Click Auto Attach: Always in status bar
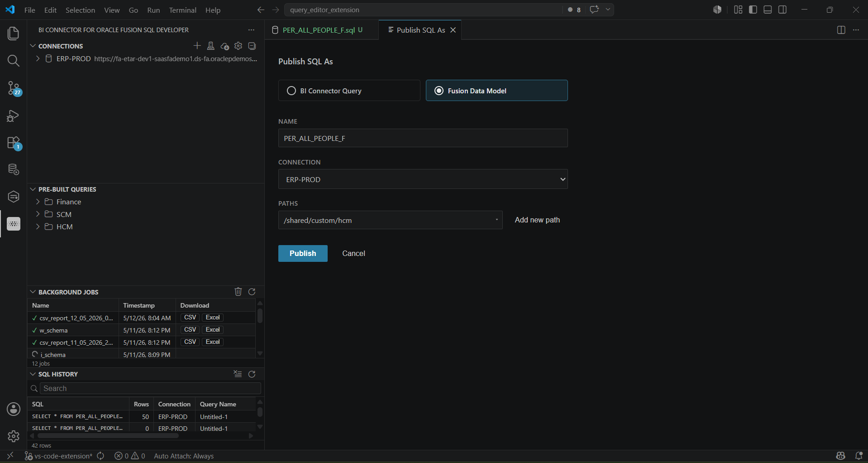868x463 pixels. coord(184,456)
